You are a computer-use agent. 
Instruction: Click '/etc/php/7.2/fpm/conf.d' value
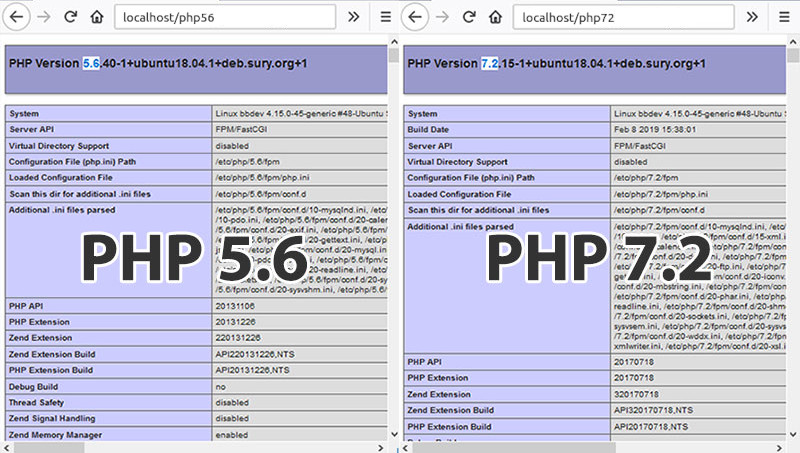[659, 210]
